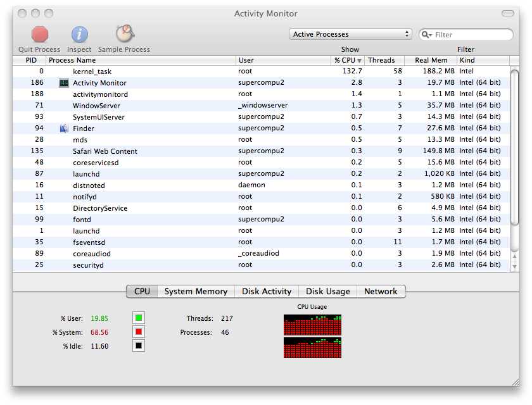
Task: Click the black % Idle color swatch
Action: pyautogui.click(x=139, y=346)
